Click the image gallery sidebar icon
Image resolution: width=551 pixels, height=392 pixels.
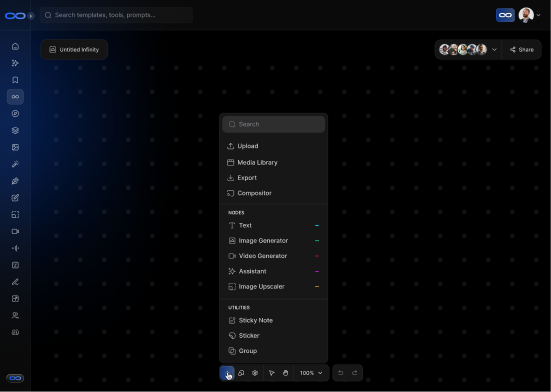[15, 147]
